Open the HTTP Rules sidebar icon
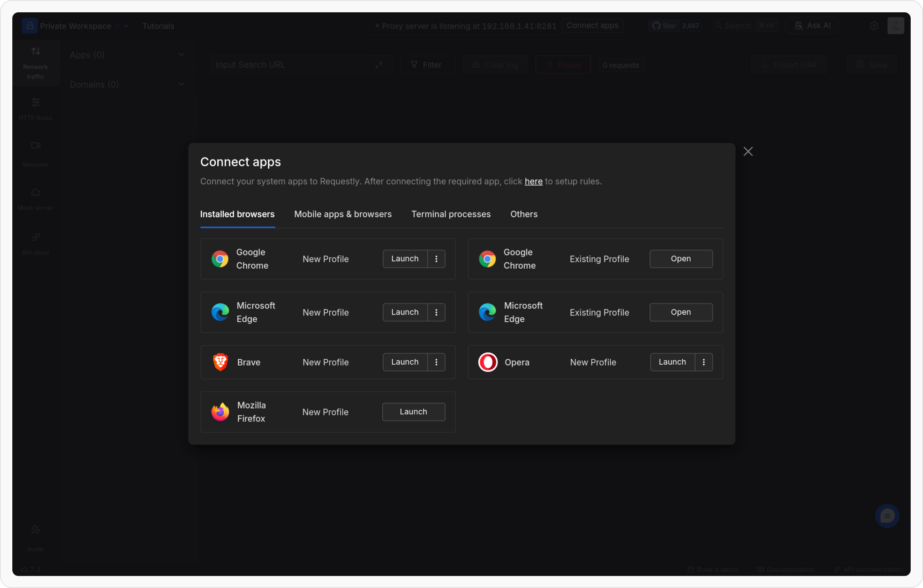923x588 pixels. [x=35, y=102]
